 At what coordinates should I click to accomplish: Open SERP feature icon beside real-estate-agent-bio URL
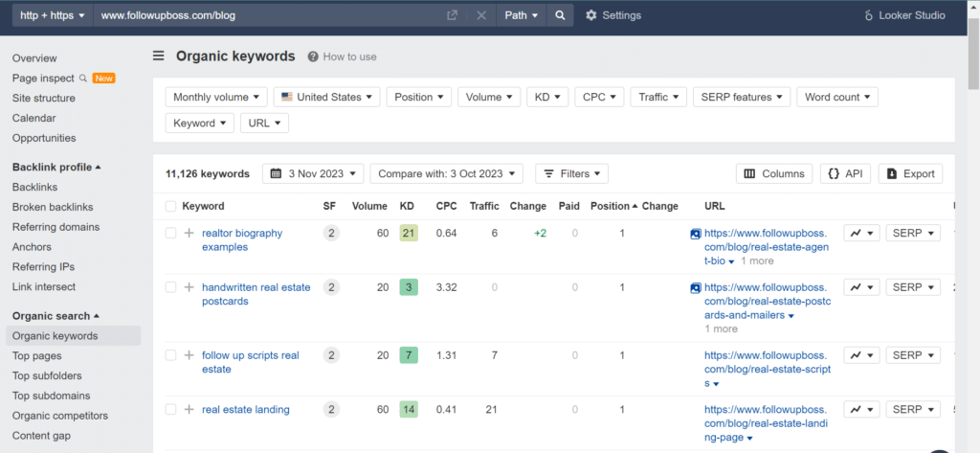pyautogui.click(x=696, y=234)
